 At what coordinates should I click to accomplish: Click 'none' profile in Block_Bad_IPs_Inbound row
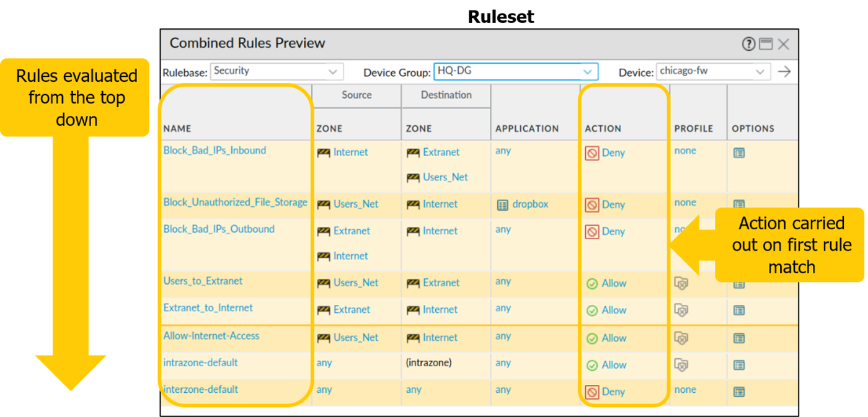click(x=685, y=151)
